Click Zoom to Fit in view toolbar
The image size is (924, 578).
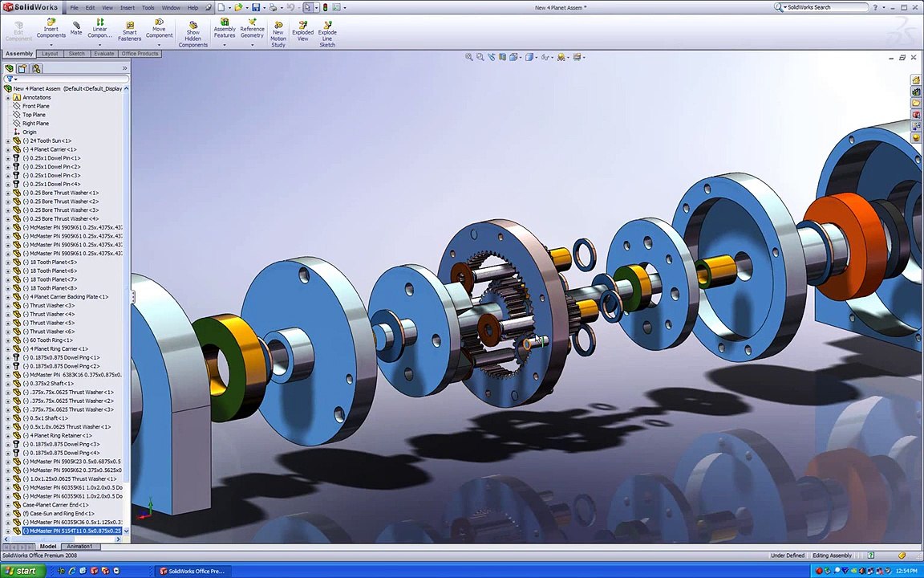point(469,57)
